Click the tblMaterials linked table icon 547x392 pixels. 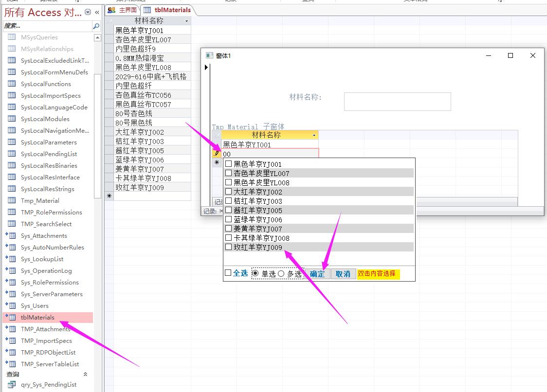pyautogui.click(x=11, y=317)
